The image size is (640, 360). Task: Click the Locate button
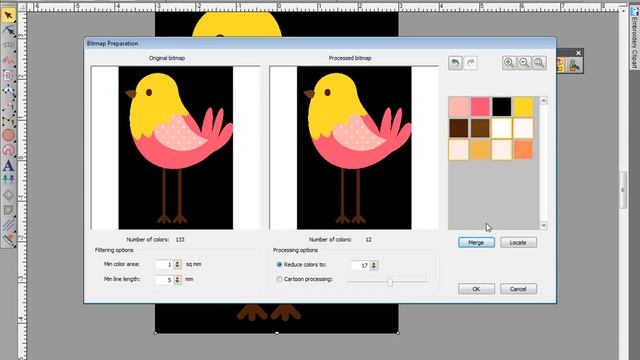click(x=518, y=242)
